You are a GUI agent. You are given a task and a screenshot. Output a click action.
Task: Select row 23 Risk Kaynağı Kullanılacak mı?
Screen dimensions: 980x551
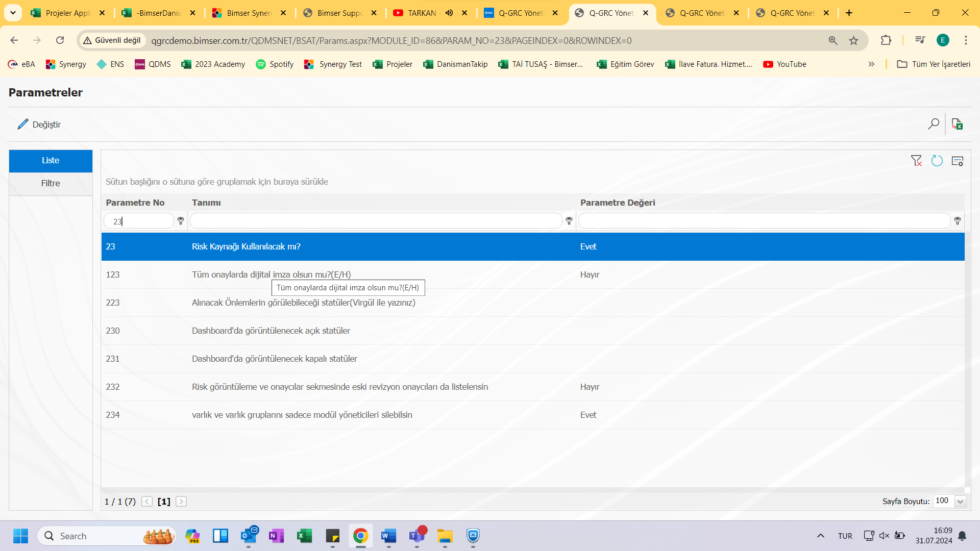(x=533, y=246)
